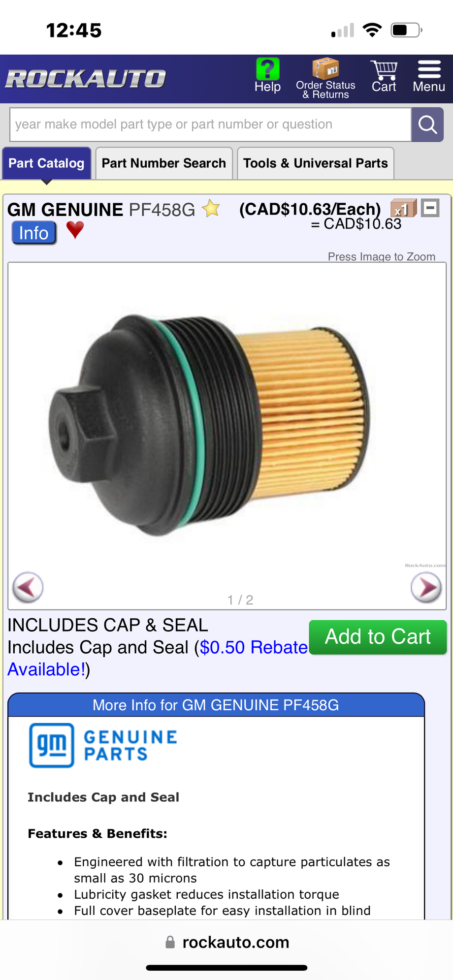Switch to Tools & Universal Parts tab
Screen dimensions: 453x980
[316, 163]
